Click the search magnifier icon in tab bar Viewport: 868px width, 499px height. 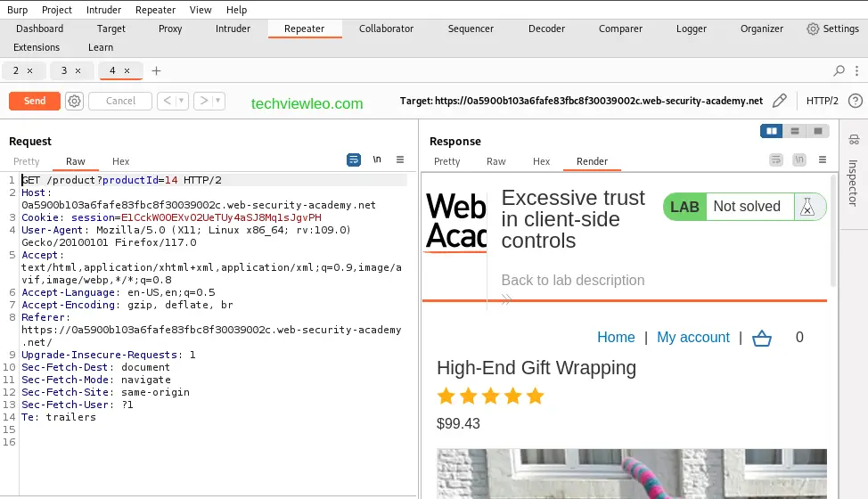(x=839, y=70)
